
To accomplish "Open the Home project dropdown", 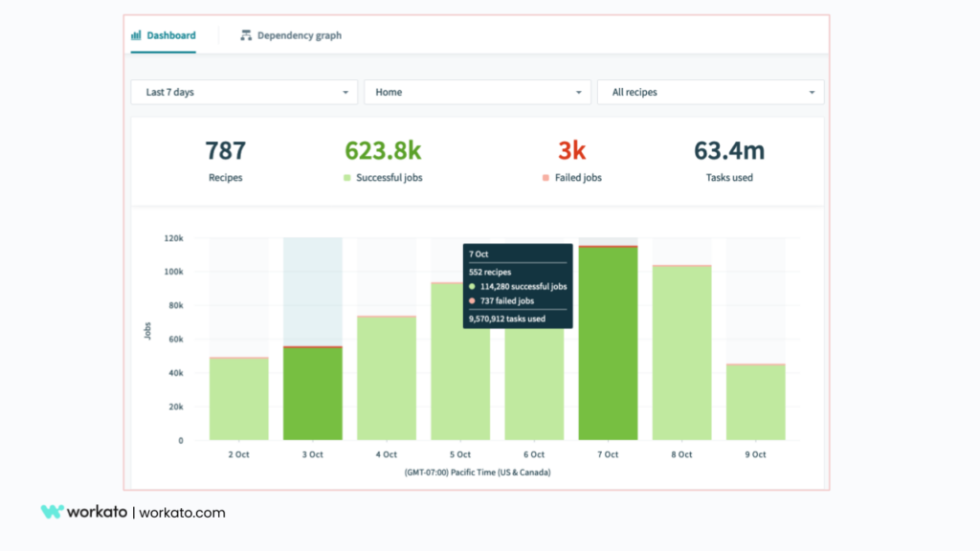I will coord(478,92).
